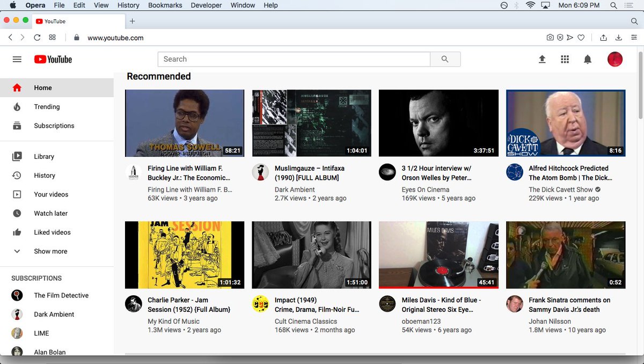This screenshot has width=644, height=364.
Task: Click the Opera snapshot camera icon
Action: point(550,38)
